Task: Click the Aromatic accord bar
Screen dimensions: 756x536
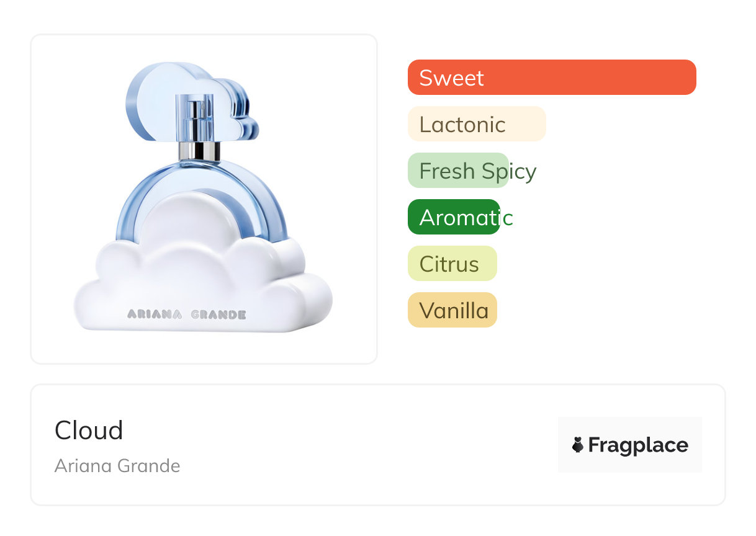Action: pyautogui.click(x=454, y=217)
